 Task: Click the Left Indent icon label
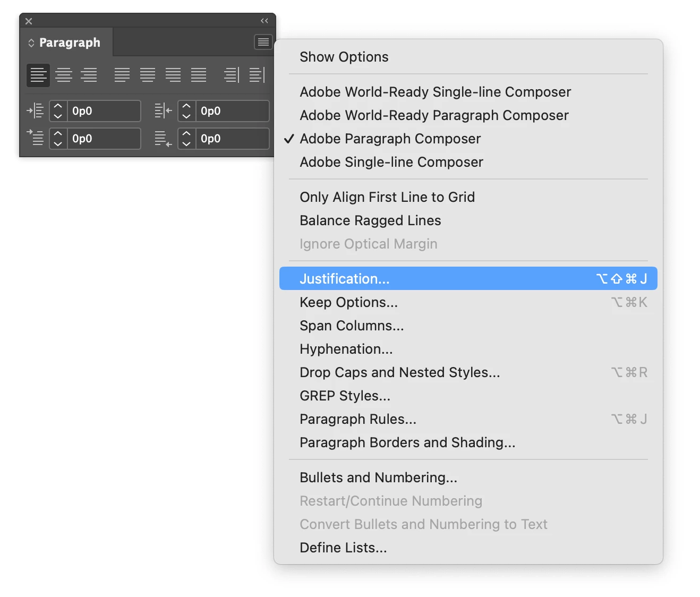coord(35,111)
